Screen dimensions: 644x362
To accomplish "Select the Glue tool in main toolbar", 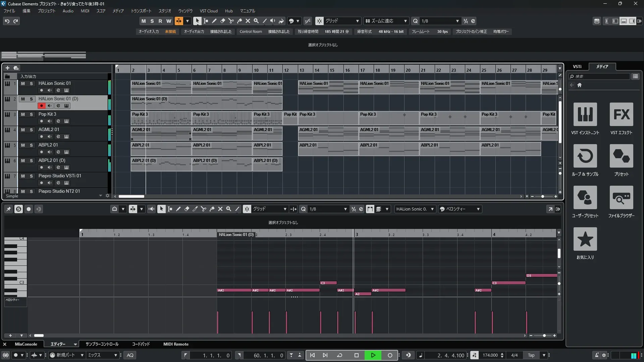I will pyautogui.click(x=239, y=21).
